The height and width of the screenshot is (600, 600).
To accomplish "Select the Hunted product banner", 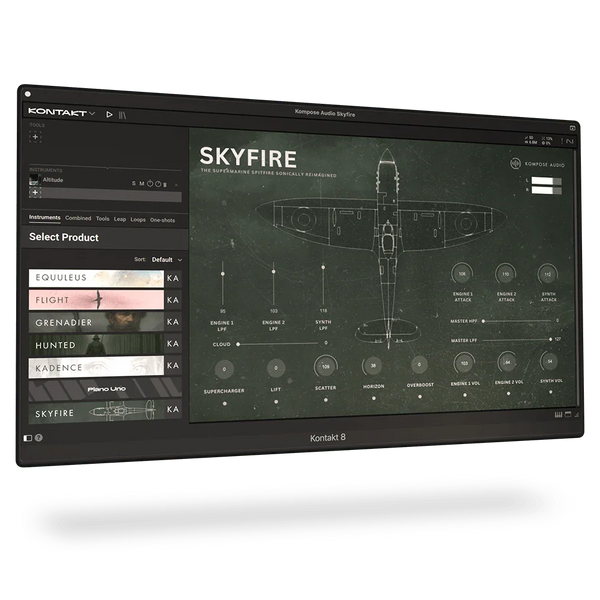I will point(96,344).
